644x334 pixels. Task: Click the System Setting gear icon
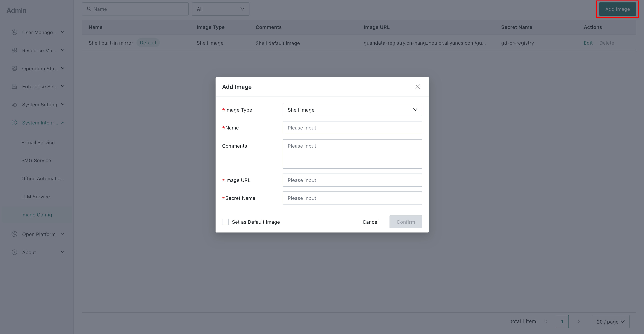15,104
